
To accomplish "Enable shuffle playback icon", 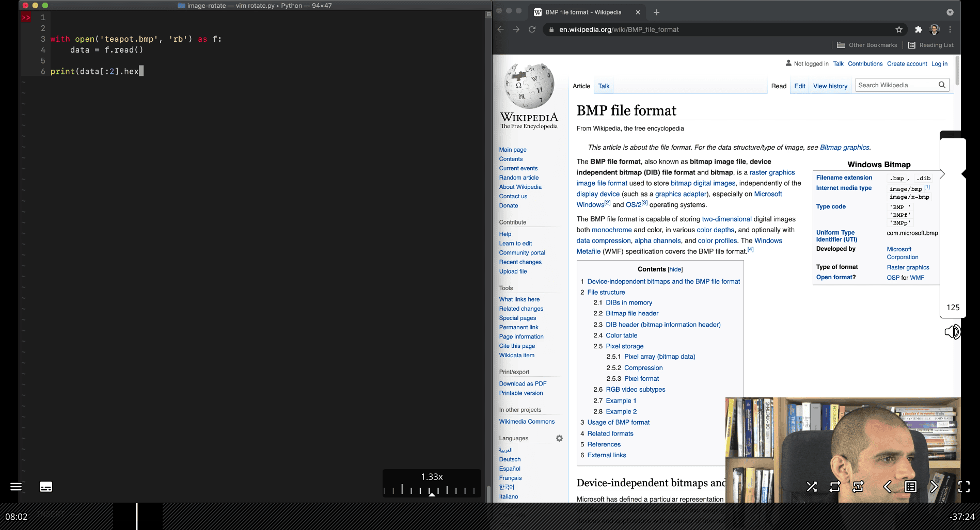I will click(812, 487).
